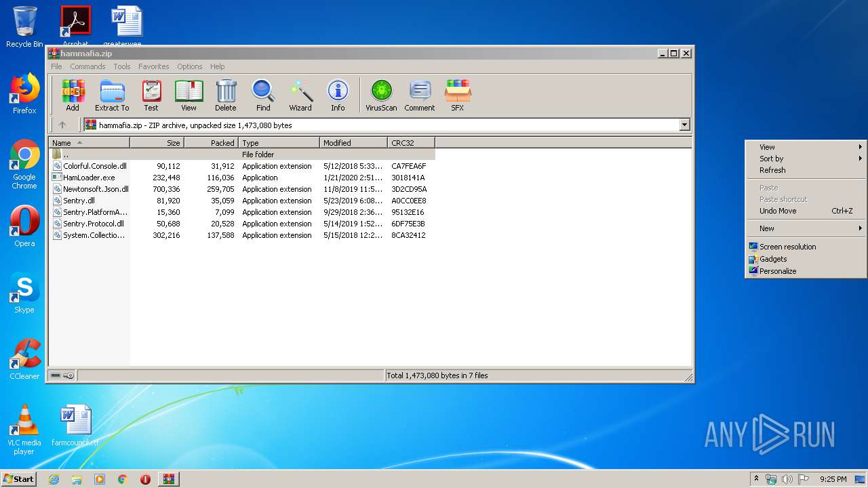The height and width of the screenshot is (488, 868).
Task: Sort by the Name column header
Action: pyautogui.click(x=89, y=143)
